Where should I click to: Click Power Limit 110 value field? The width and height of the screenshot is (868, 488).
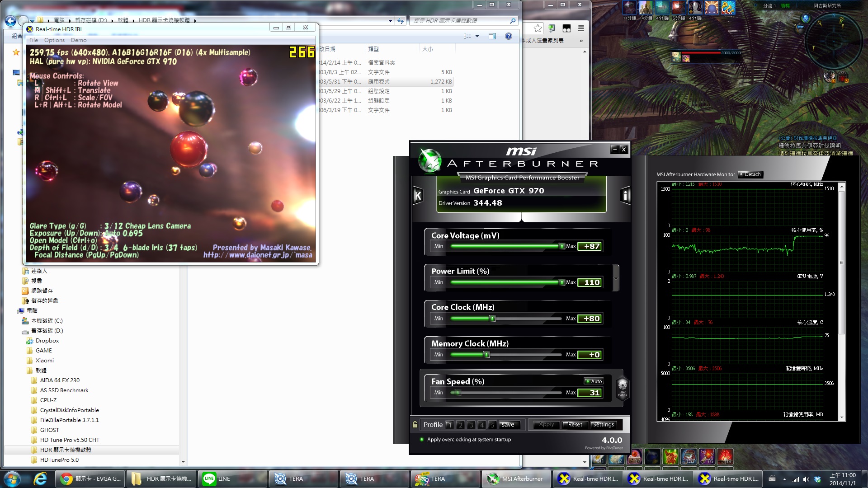tap(590, 282)
